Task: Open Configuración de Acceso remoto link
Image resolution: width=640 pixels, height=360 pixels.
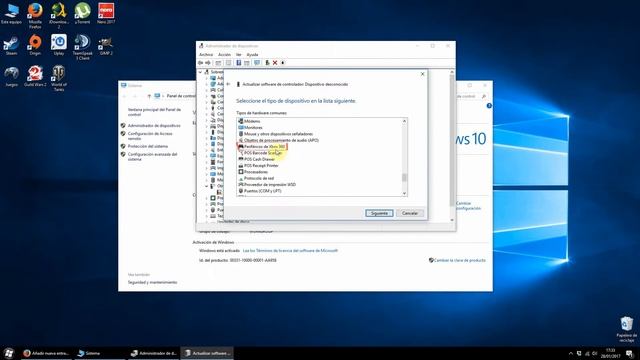Action: [x=150, y=136]
